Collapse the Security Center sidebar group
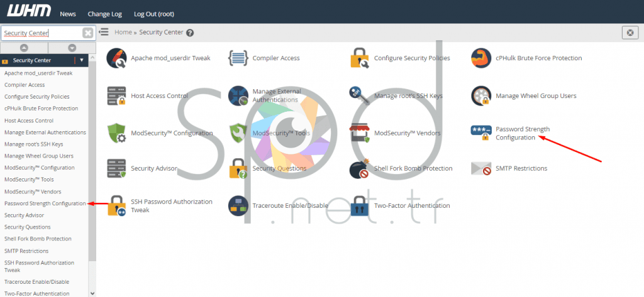 81,60
